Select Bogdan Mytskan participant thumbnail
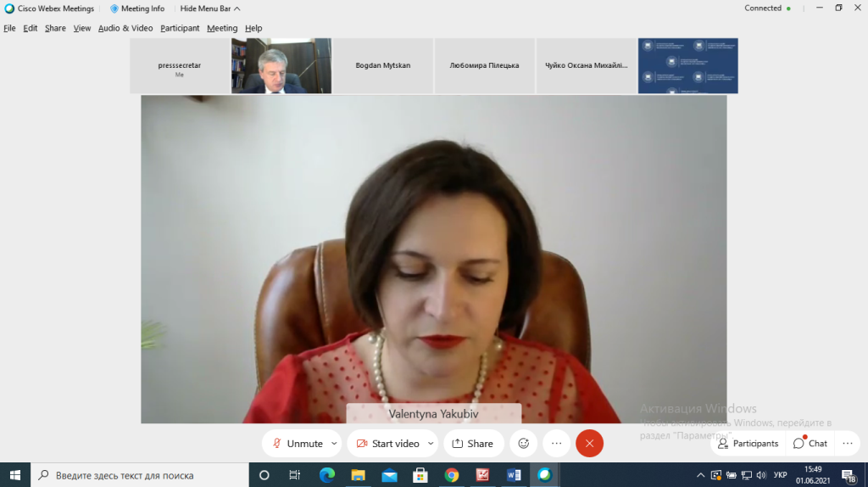868x487 pixels. click(x=382, y=65)
